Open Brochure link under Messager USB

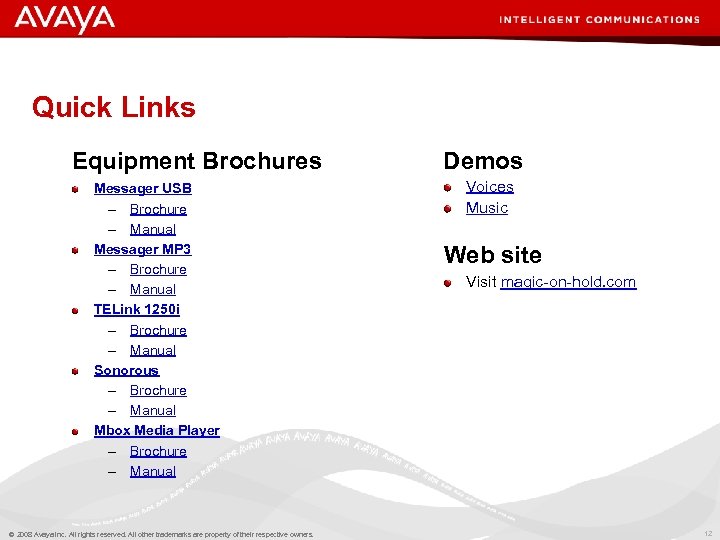tap(158, 209)
